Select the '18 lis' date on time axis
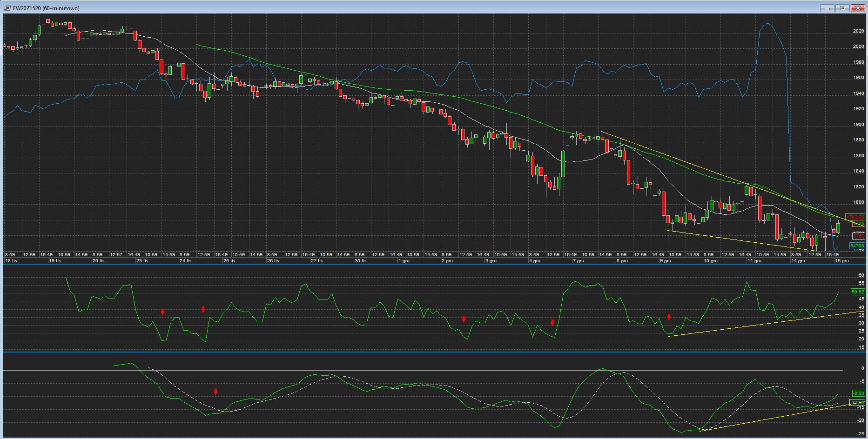The width and height of the screenshot is (868, 439). [11, 261]
